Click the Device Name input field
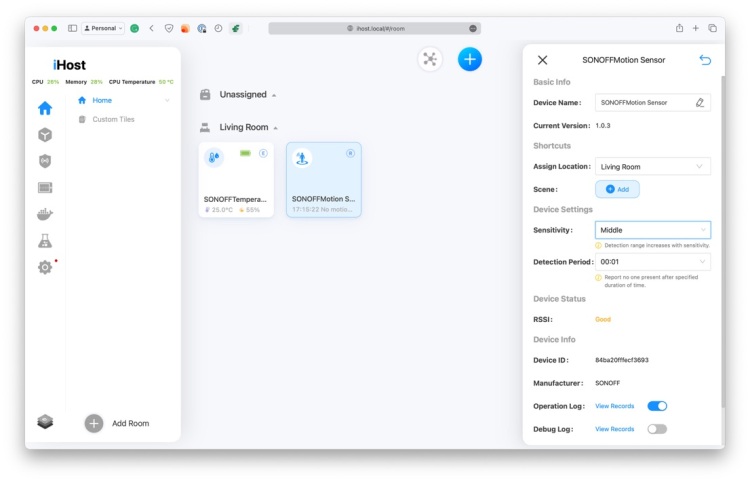This screenshot has width=750, height=482. tap(652, 102)
